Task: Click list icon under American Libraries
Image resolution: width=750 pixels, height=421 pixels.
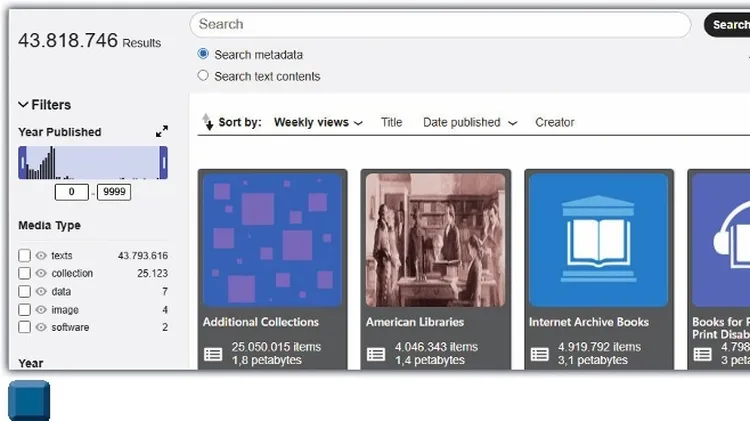Action: click(376, 354)
